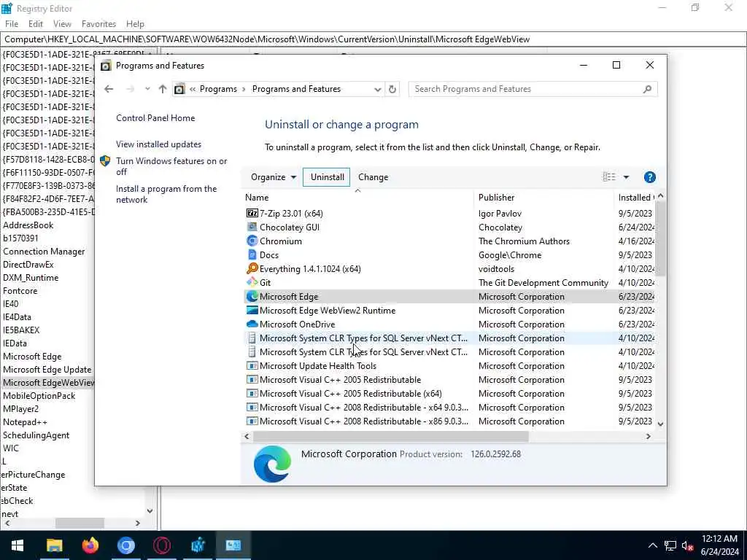Image resolution: width=747 pixels, height=560 pixels.
Task: Open the recent locations dropdown arrow
Action: click(147, 89)
